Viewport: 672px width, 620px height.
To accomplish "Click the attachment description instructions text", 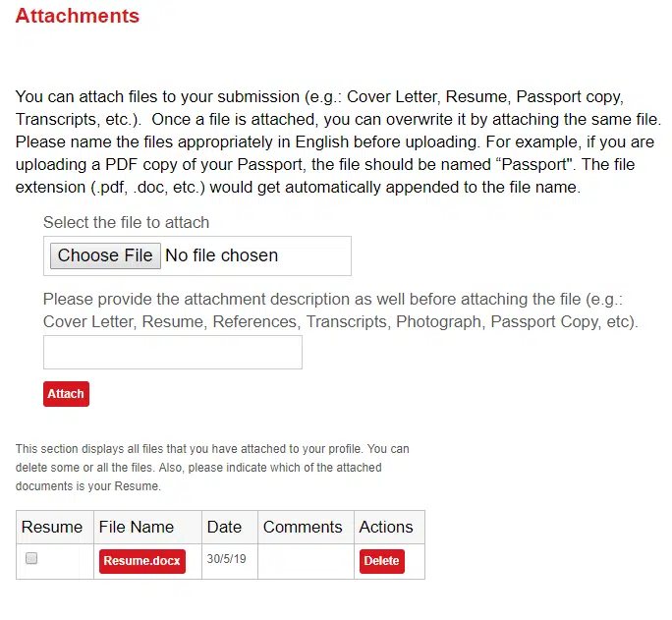I will (x=341, y=310).
